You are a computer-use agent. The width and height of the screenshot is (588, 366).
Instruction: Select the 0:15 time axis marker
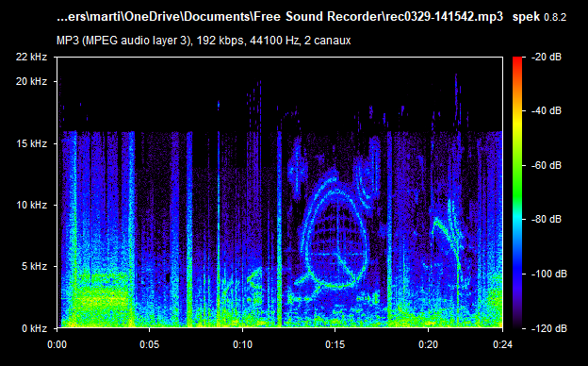(335, 344)
